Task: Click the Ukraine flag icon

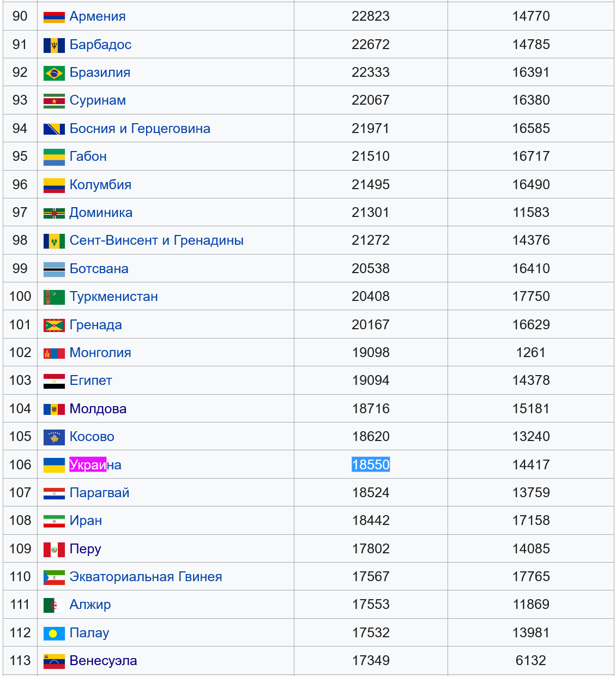Action: [x=54, y=465]
